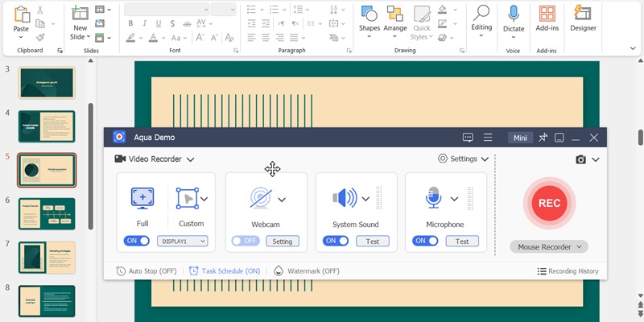Click the New Slide icon
Image resolution: width=644 pixels, height=322 pixels.
[80, 13]
